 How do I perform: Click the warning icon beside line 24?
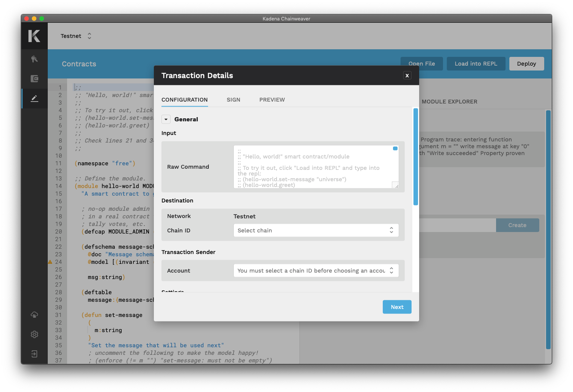(x=50, y=262)
